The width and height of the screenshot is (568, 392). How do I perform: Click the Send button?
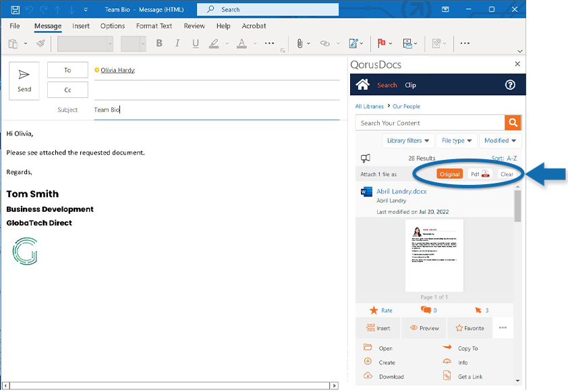tap(24, 81)
